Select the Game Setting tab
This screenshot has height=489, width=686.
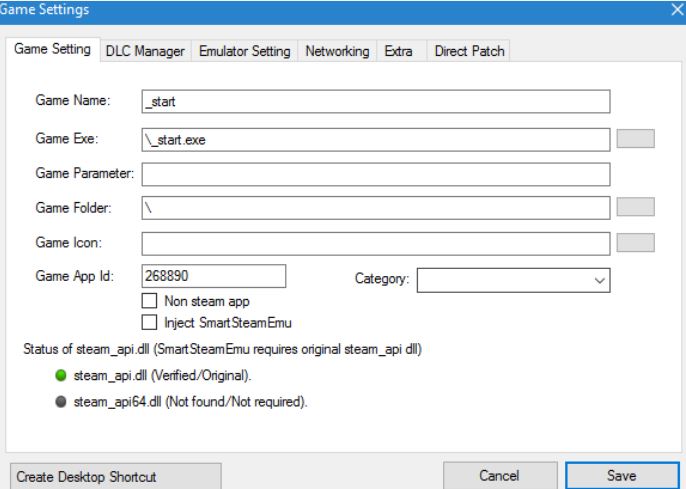point(53,50)
